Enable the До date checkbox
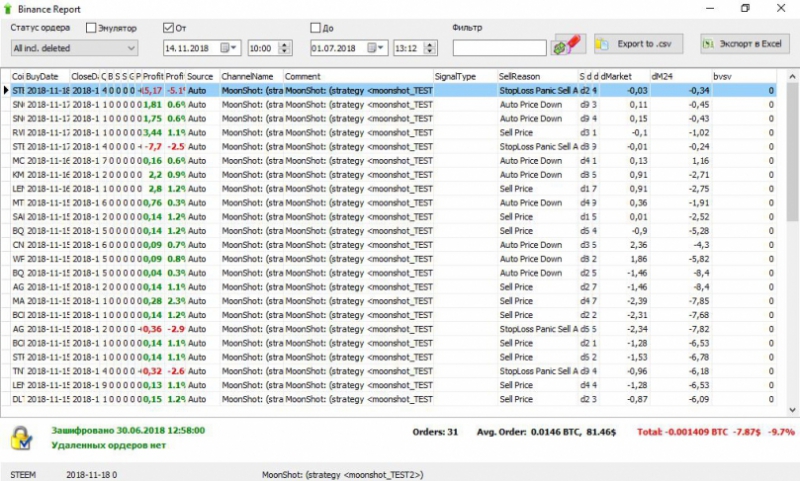 [315, 28]
